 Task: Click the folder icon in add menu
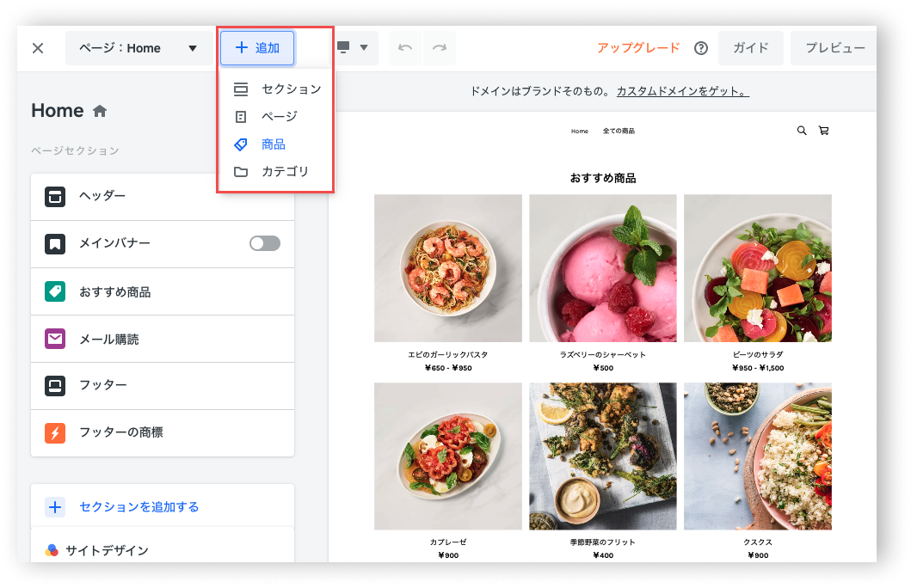241,172
